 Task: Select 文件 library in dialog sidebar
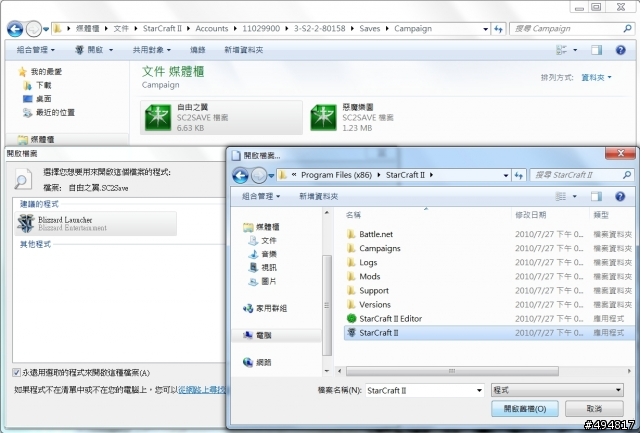(269, 241)
